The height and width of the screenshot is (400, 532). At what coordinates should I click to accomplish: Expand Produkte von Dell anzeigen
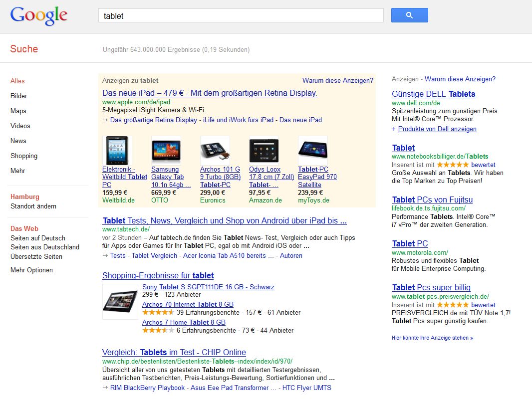pos(437,129)
